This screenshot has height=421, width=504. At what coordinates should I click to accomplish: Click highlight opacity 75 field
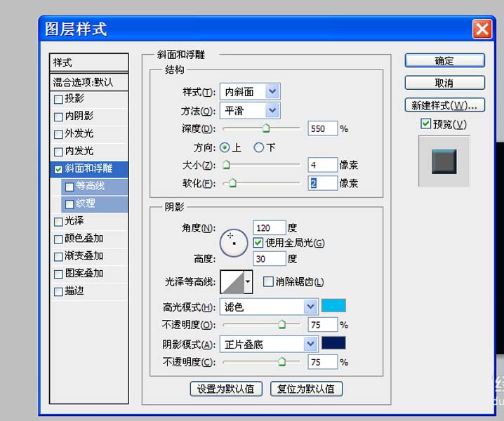pyautogui.click(x=322, y=325)
